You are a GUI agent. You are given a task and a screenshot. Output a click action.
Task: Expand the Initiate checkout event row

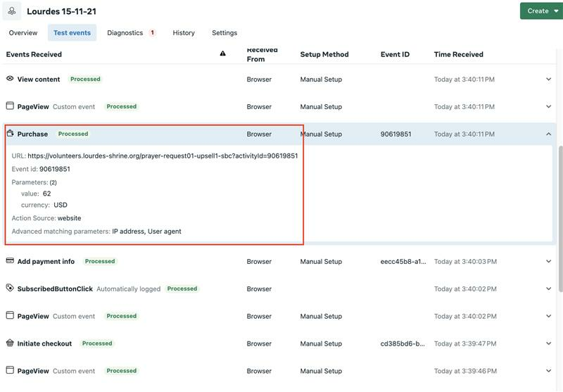pos(548,343)
